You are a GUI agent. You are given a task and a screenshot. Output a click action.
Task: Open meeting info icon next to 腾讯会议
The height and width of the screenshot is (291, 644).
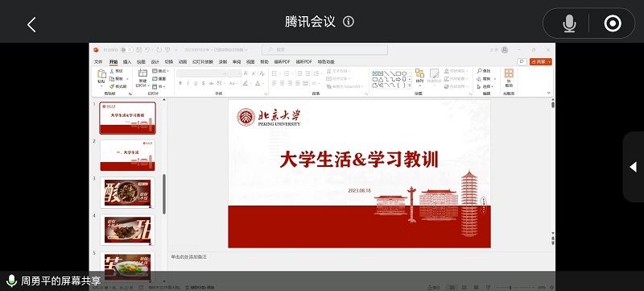(349, 22)
